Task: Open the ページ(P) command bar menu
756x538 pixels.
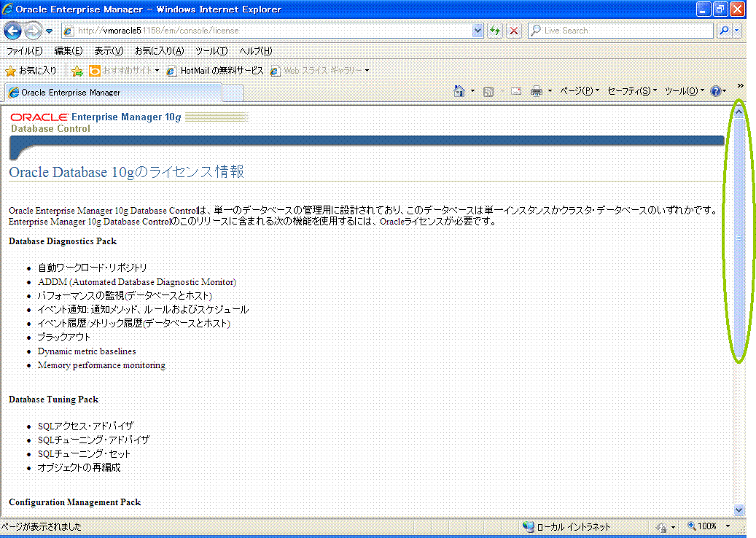Action: click(x=580, y=91)
